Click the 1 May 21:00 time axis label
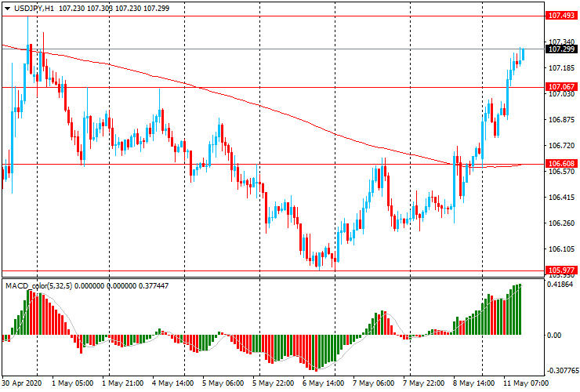The image size is (580, 392). coord(123,383)
